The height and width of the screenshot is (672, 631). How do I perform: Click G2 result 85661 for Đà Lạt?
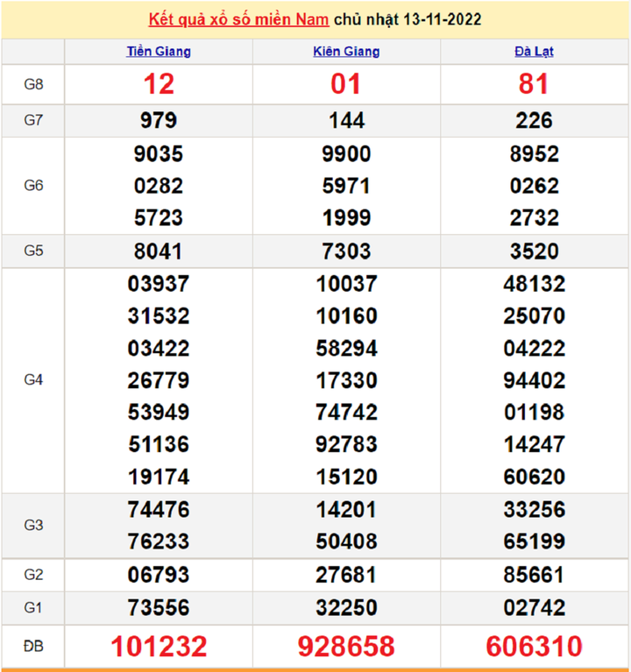tap(534, 575)
